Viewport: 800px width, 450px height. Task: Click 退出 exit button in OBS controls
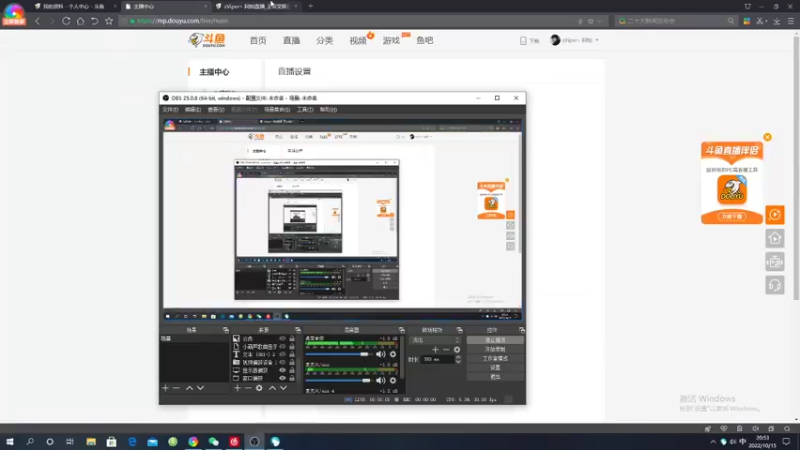pos(495,377)
